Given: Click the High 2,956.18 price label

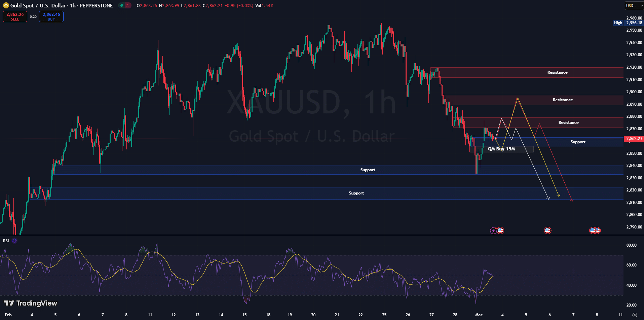Looking at the screenshot, I should click(628, 23).
